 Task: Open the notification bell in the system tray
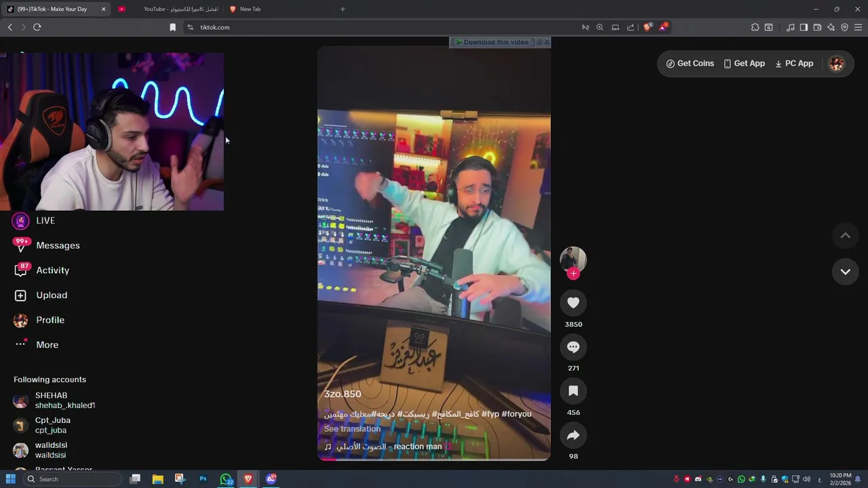(859, 479)
